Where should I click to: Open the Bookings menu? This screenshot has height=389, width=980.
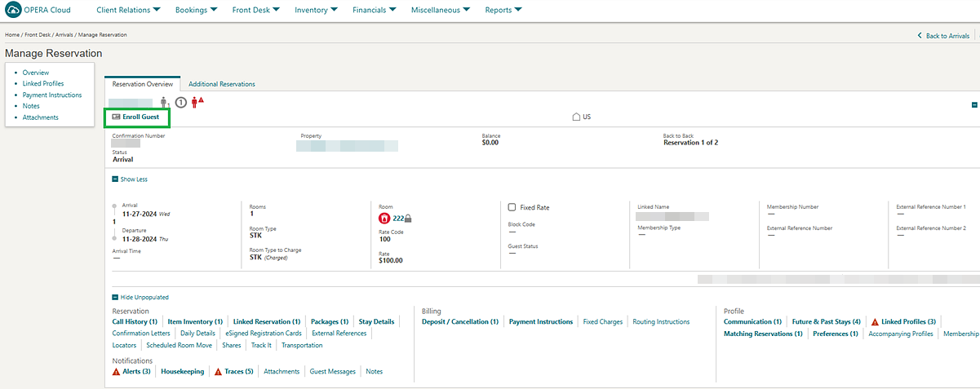point(197,11)
